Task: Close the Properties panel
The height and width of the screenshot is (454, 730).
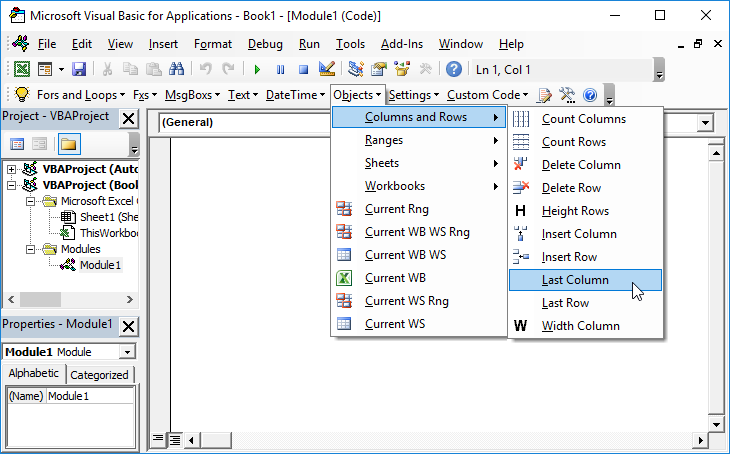Action: coord(128,326)
